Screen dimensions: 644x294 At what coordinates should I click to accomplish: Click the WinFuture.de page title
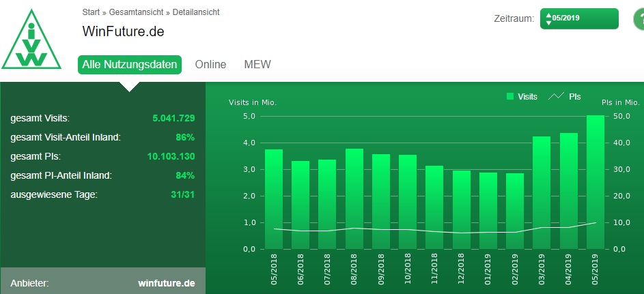click(123, 31)
